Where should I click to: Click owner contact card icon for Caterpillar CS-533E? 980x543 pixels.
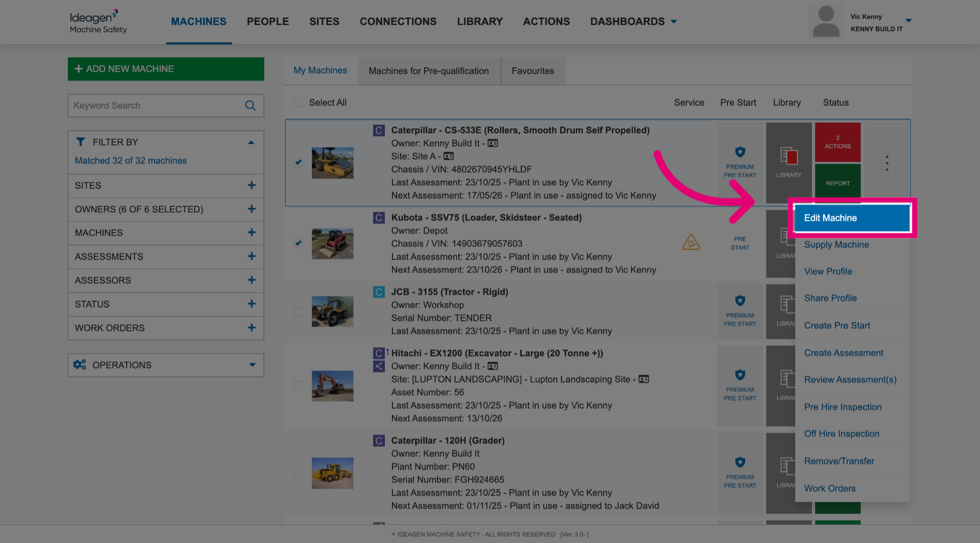coord(493,143)
